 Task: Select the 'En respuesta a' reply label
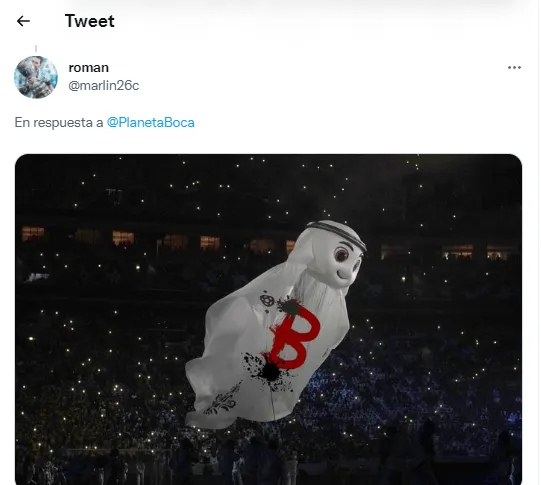[59, 122]
